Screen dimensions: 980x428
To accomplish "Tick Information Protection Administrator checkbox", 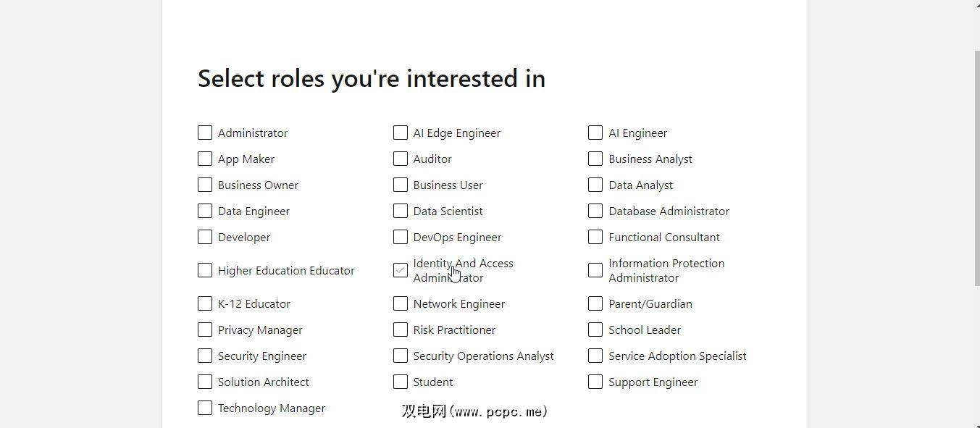I will 595,270.
